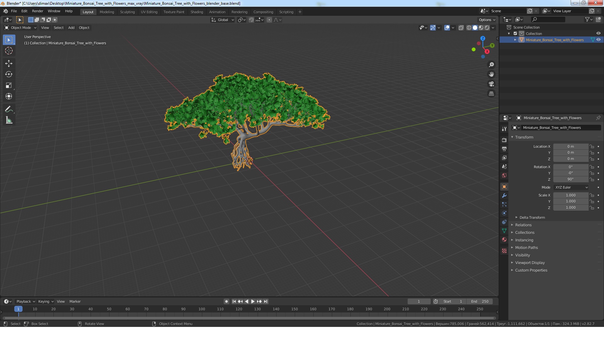Image resolution: width=604 pixels, height=364 pixels.
Task: Activate the Scale tool
Action: pyautogui.click(x=9, y=85)
